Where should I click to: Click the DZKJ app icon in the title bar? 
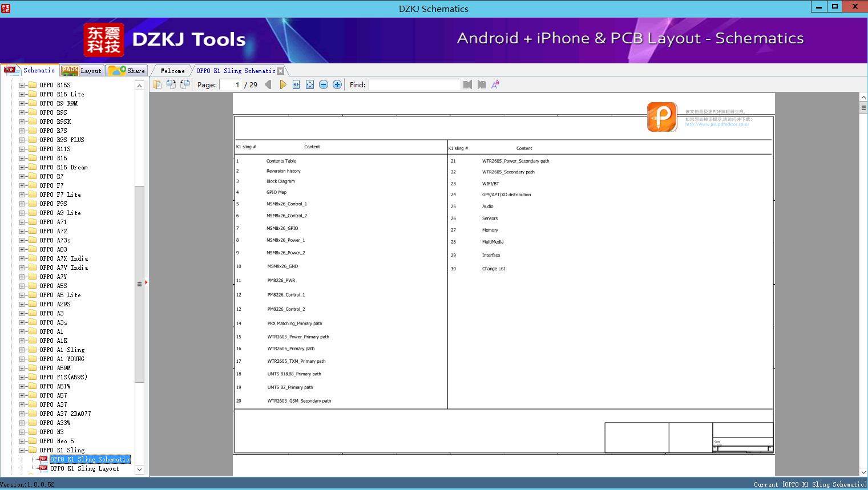pos(5,8)
